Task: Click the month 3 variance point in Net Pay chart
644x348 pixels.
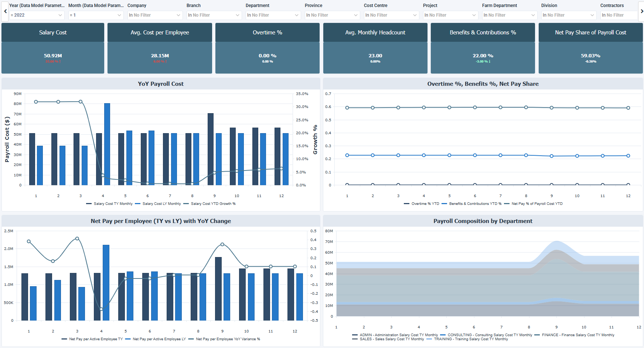Action: [x=77, y=239]
